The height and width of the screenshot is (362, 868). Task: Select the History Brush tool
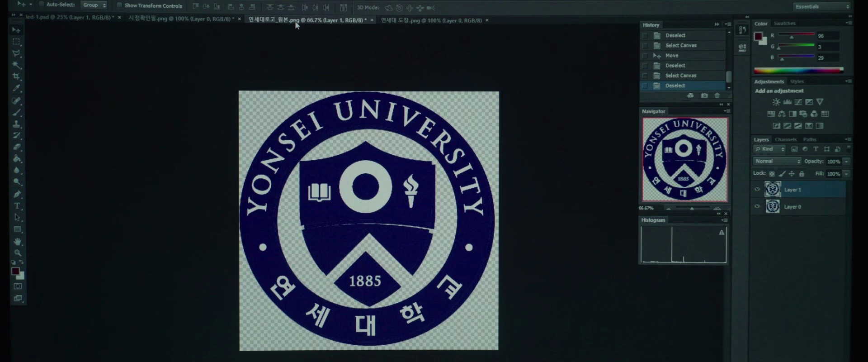17,135
